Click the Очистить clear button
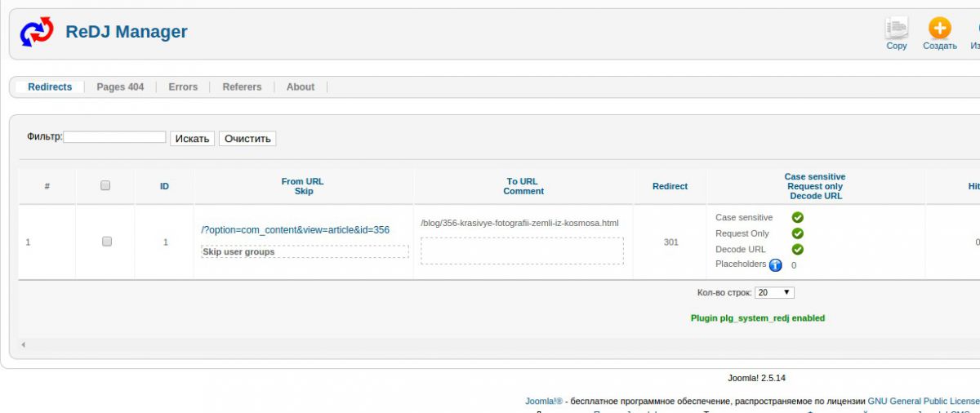 247,139
